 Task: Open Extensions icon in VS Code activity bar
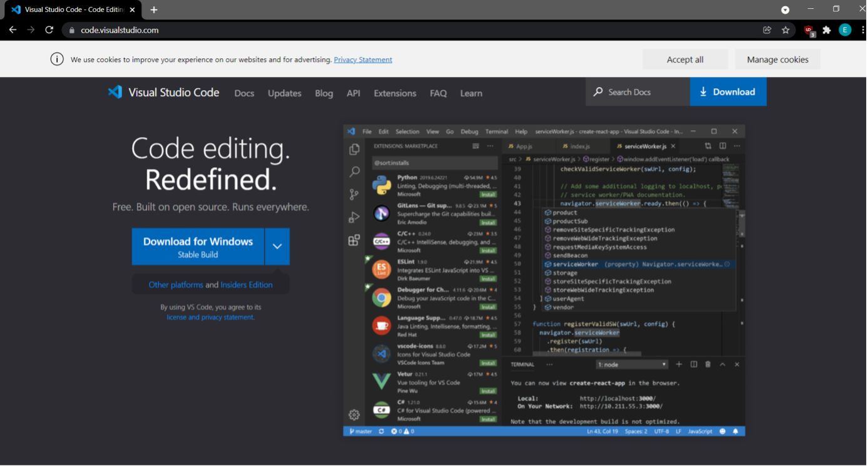(x=354, y=240)
